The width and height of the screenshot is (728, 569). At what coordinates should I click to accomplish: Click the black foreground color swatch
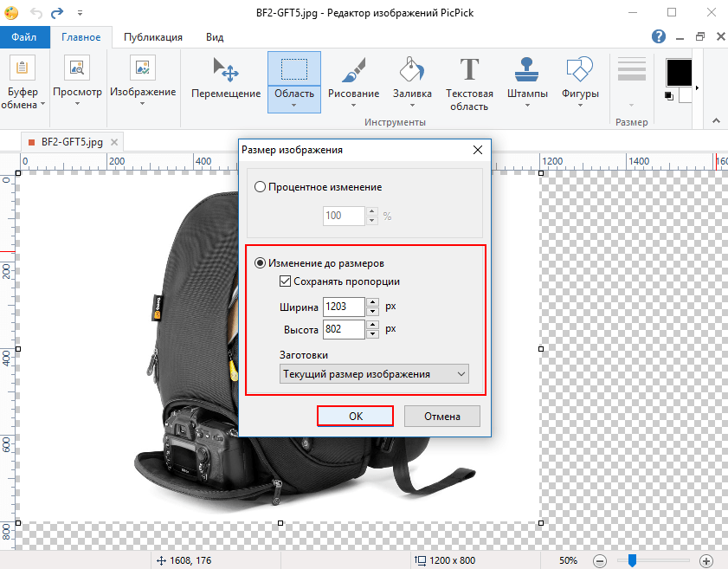(679, 73)
